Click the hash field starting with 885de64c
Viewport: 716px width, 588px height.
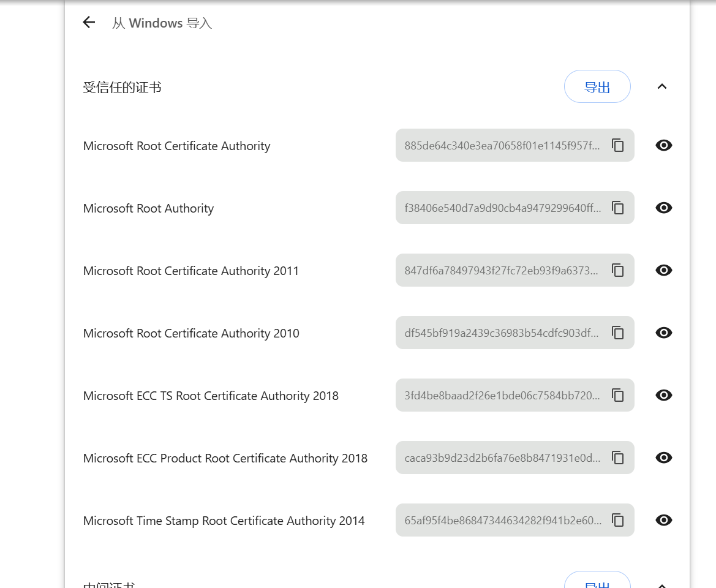502,145
